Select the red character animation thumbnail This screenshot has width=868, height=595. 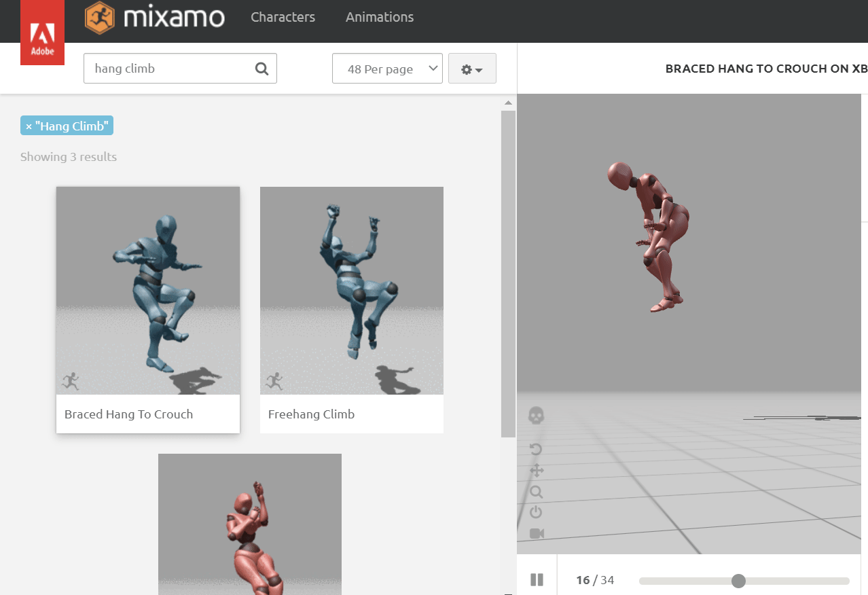[x=250, y=524]
